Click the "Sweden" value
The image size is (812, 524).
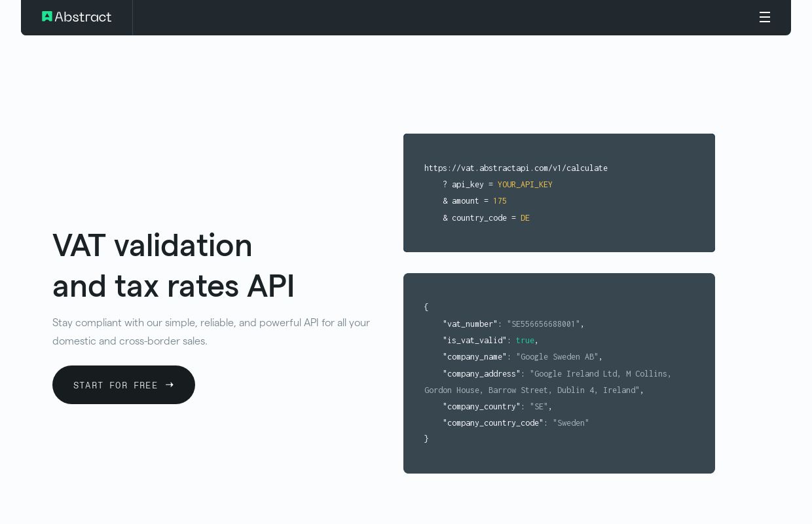click(571, 423)
